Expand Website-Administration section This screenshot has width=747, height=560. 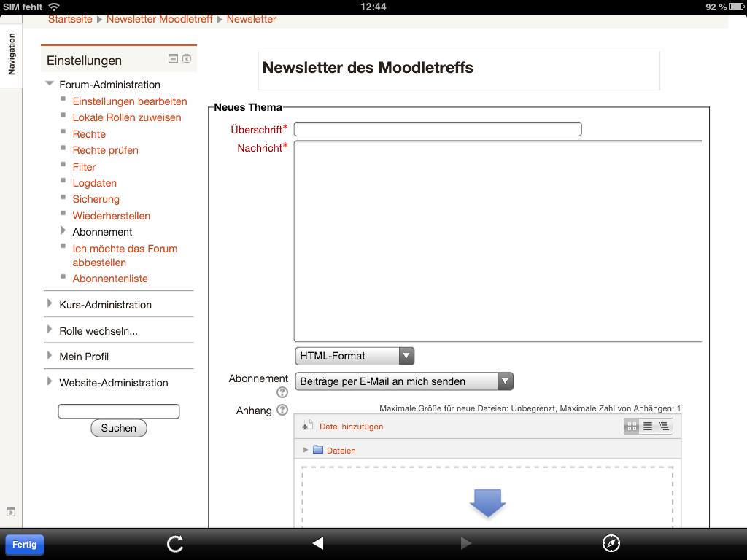[49, 381]
